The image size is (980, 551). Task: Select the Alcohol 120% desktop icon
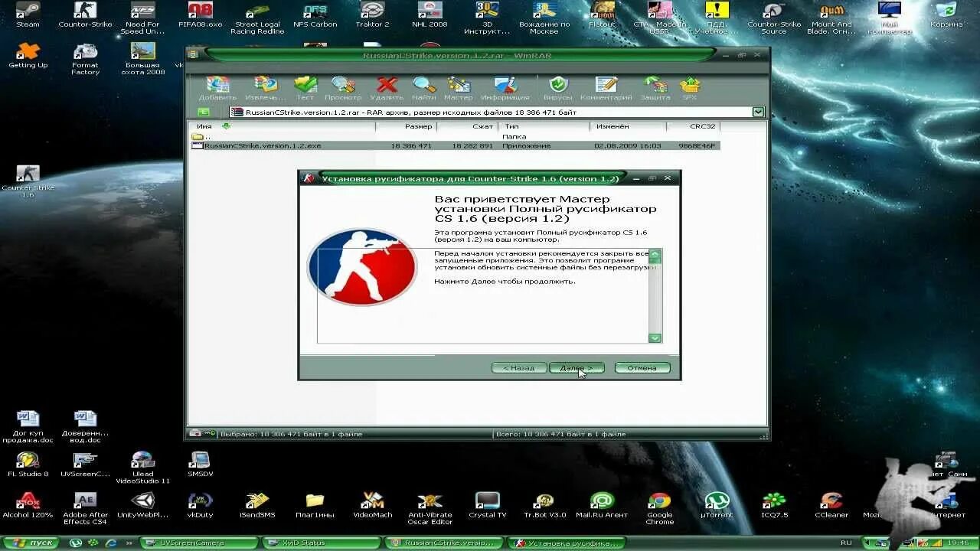[x=28, y=506]
